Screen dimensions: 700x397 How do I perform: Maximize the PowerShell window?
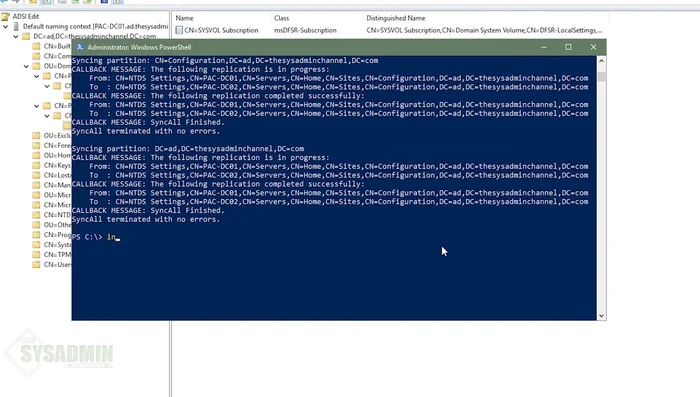[x=568, y=47]
